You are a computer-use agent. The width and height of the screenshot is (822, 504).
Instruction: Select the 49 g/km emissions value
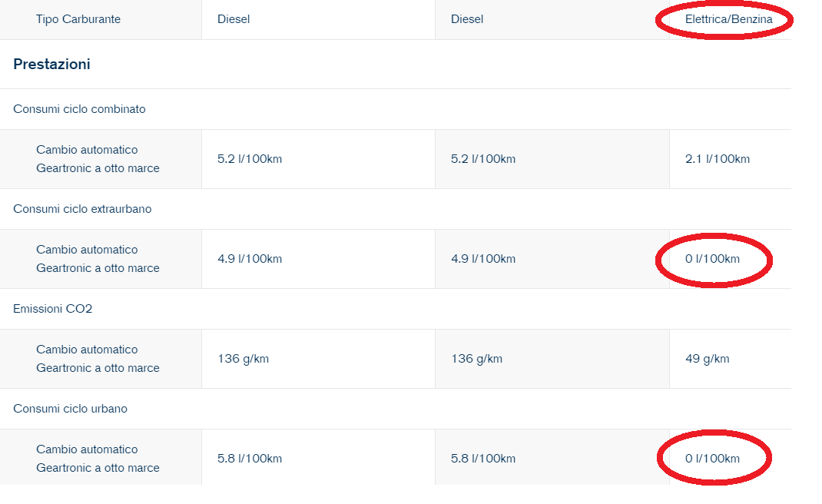707,359
